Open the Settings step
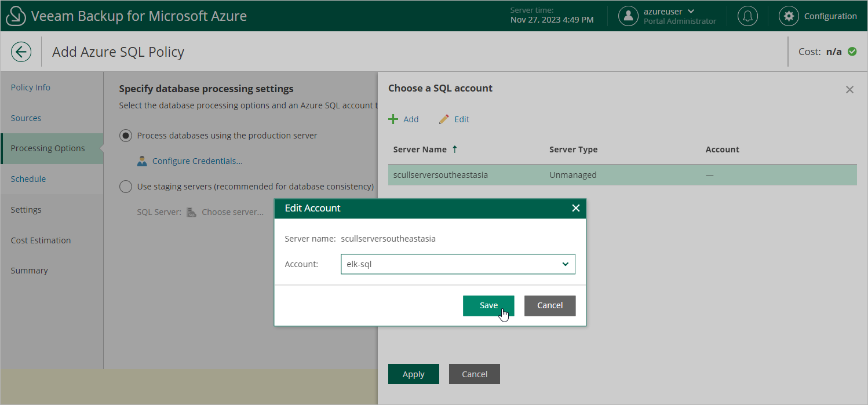The width and height of the screenshot is (868, 405). [26, 210]
